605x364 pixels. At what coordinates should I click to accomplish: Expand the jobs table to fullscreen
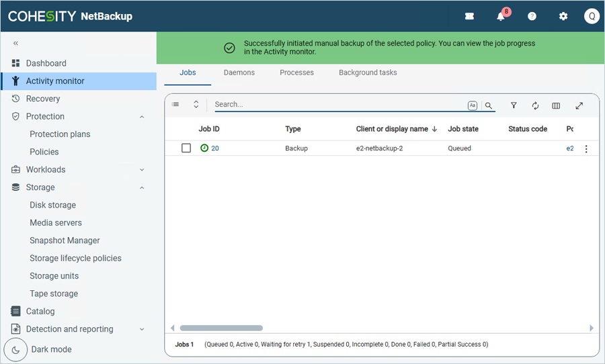pyautogui.click(x=579, y=105)
